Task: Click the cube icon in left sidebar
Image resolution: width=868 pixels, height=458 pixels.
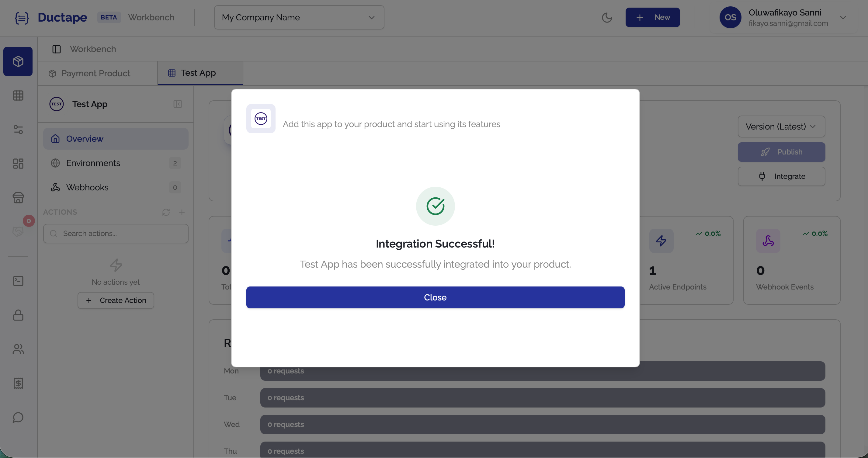Action: (18, 61)
